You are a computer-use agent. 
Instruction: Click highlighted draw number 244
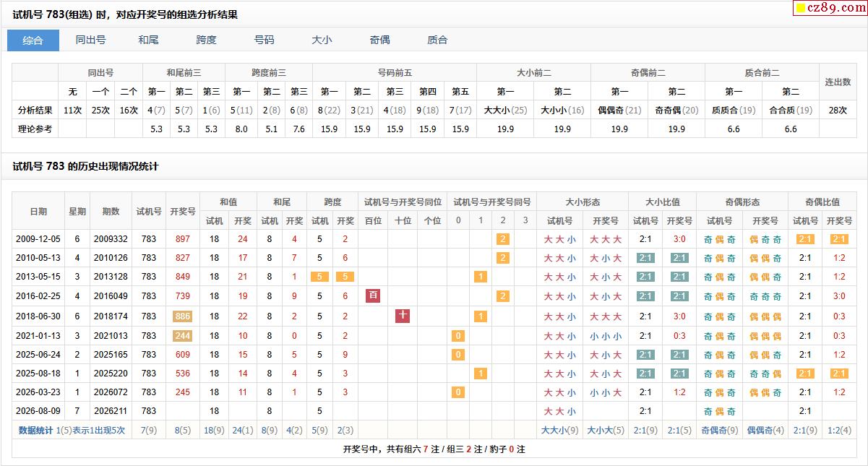[x=183, y=335]
